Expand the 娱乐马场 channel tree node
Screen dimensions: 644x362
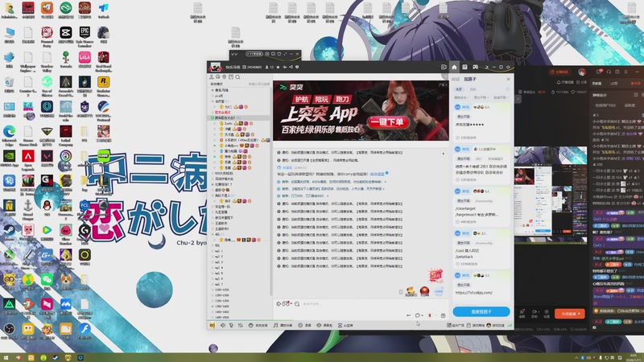pyautogui.click(x=213, y=90)
